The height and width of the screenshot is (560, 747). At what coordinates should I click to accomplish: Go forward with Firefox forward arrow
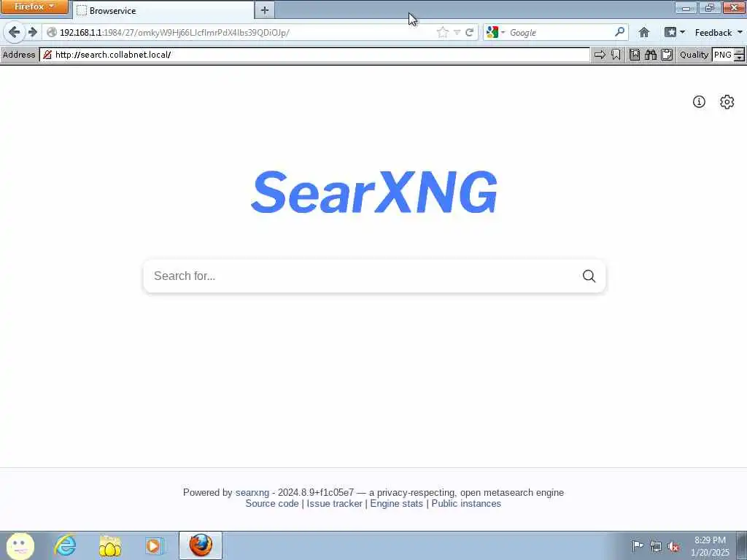[x=32, y=32]
